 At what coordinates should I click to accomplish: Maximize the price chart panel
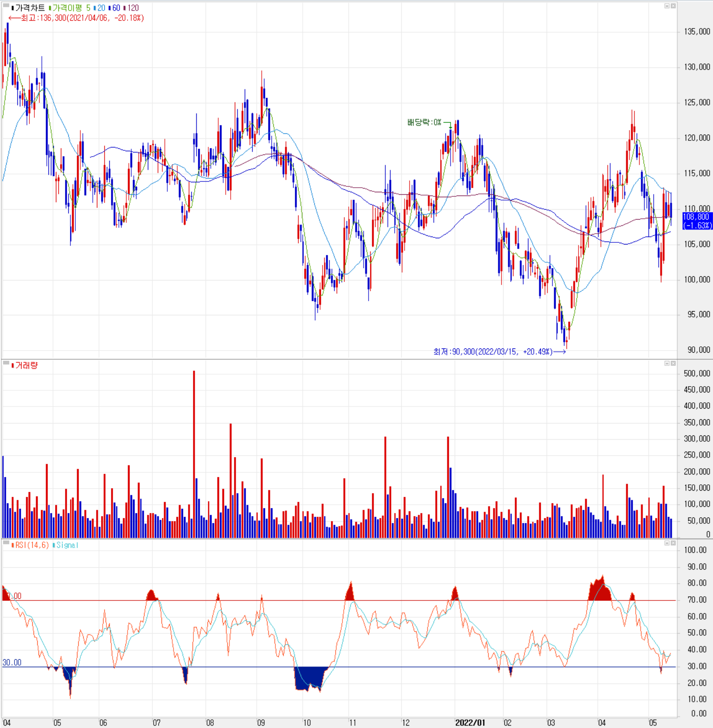point(667,6)
